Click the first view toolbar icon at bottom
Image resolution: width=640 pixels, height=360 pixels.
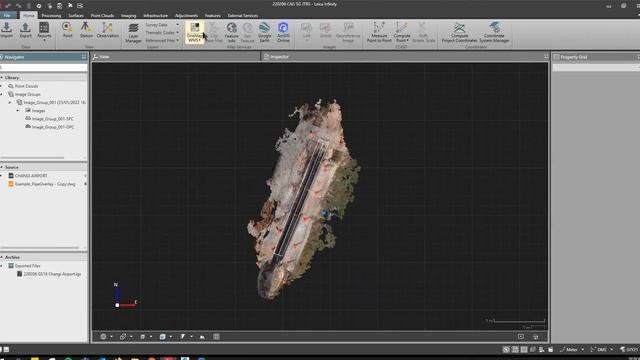click(x=104, y=337)
